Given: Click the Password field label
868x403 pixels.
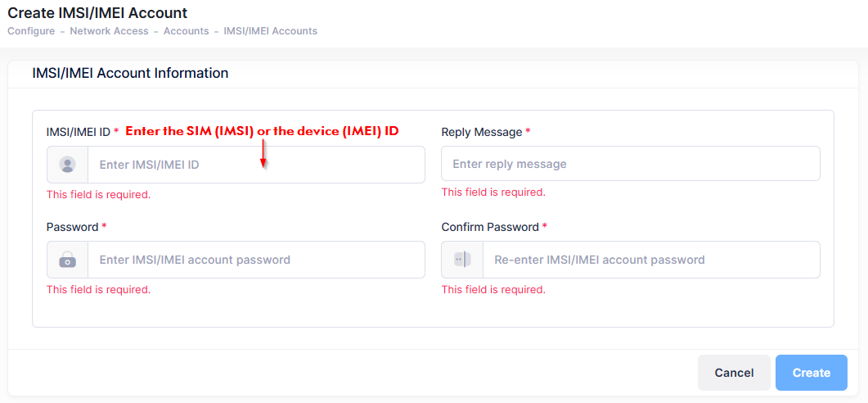Looking at the screenshot, I should (x=72, y=227).
